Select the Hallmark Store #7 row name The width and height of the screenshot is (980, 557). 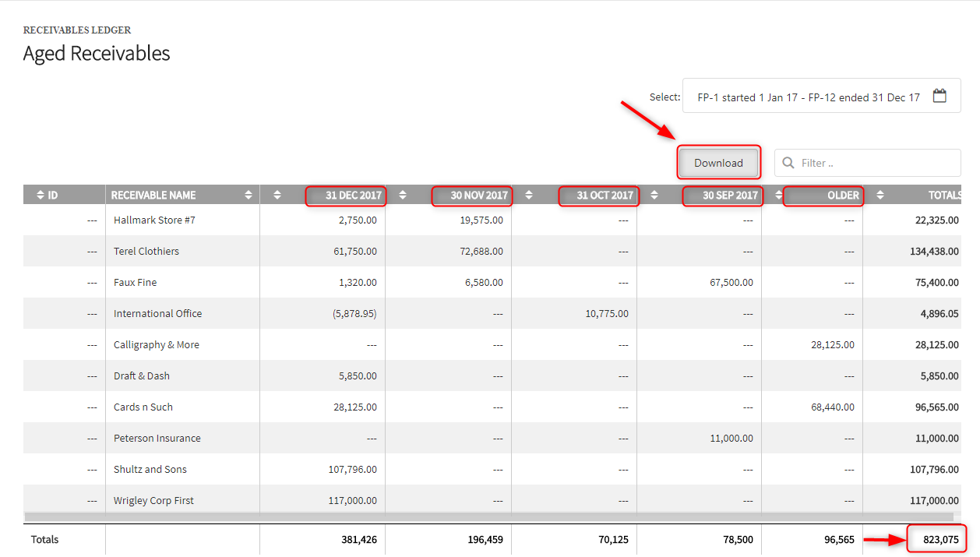pyautogui.click(x=154, y=220)
